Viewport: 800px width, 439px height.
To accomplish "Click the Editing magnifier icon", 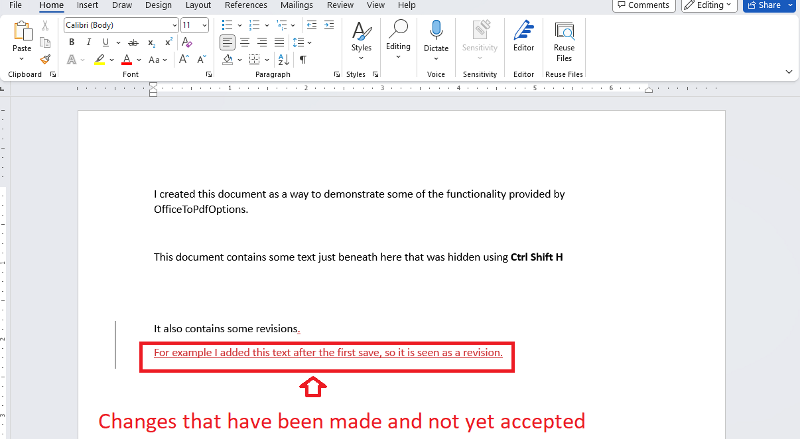I will coord(398,29).
